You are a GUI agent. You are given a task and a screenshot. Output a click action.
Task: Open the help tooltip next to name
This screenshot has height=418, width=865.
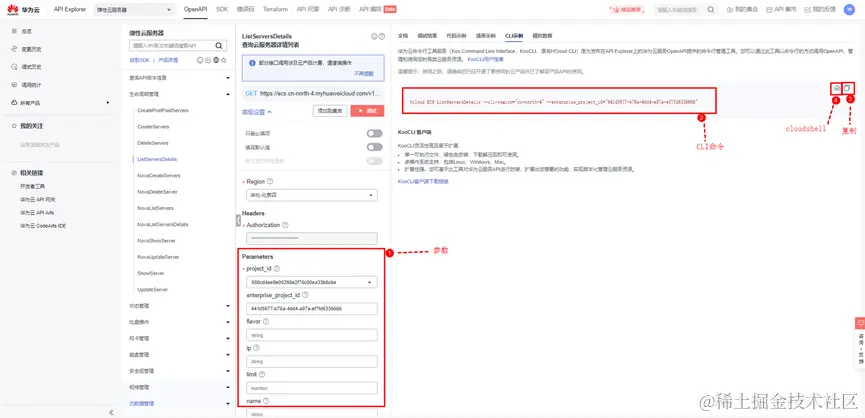[266, 401]
